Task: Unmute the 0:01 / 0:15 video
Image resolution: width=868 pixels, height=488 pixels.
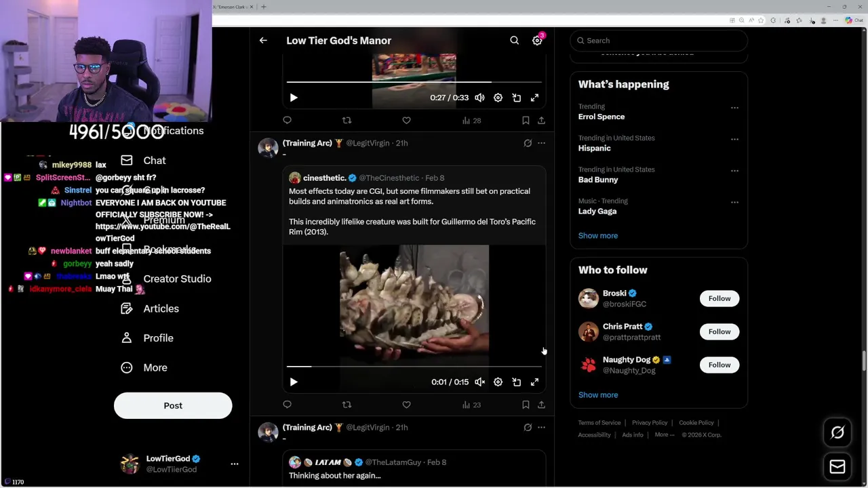Action: (479, 382)
